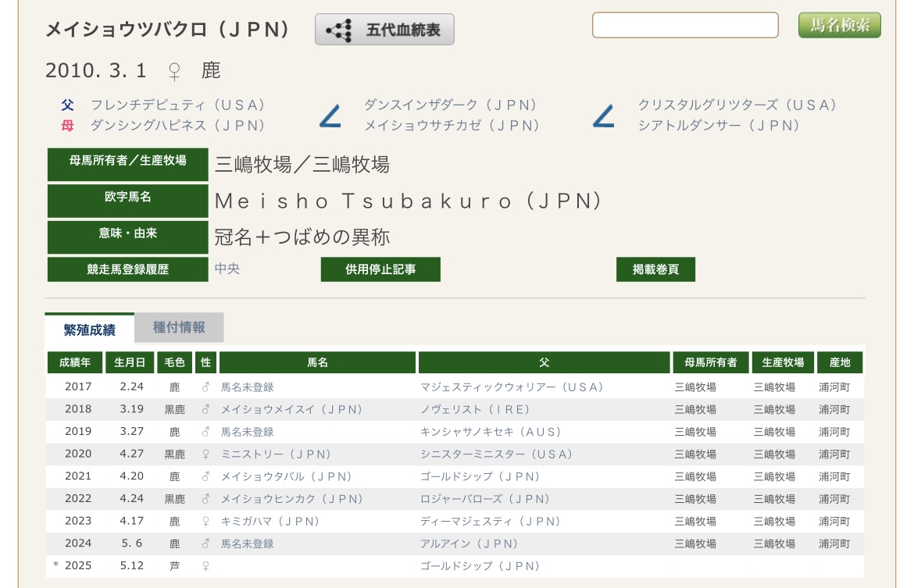
Task: Click the 2022 year cell
Action: click(78, 498)
